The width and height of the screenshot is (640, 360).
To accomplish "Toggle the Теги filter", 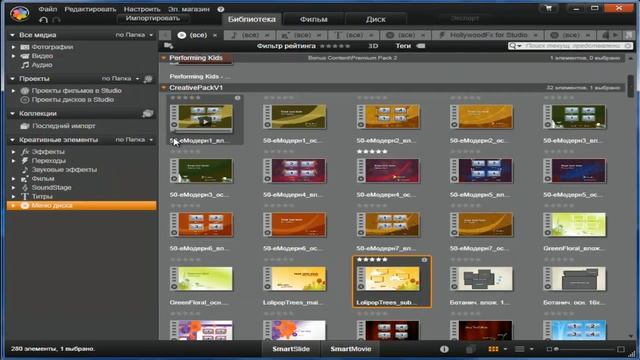I will coord(403,46).
